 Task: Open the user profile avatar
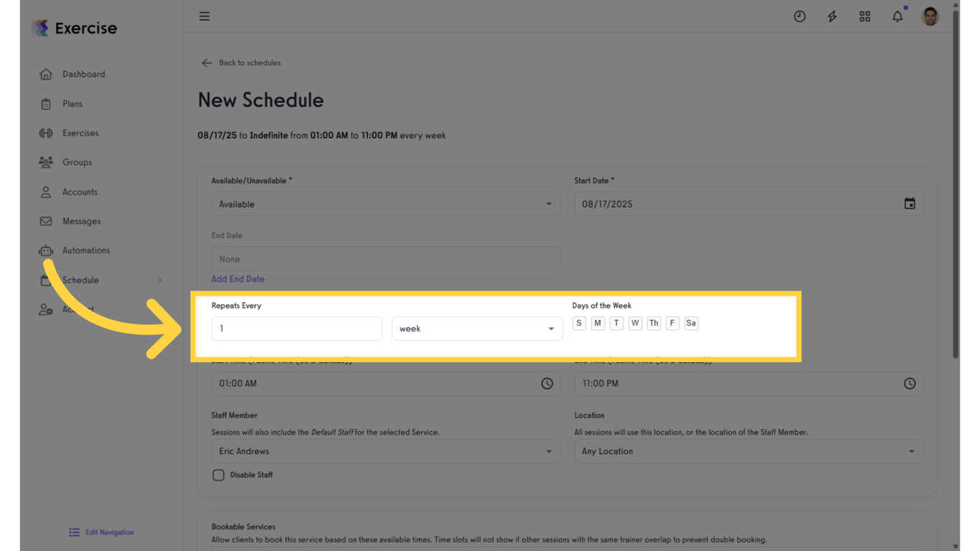[x=930, y=17]
